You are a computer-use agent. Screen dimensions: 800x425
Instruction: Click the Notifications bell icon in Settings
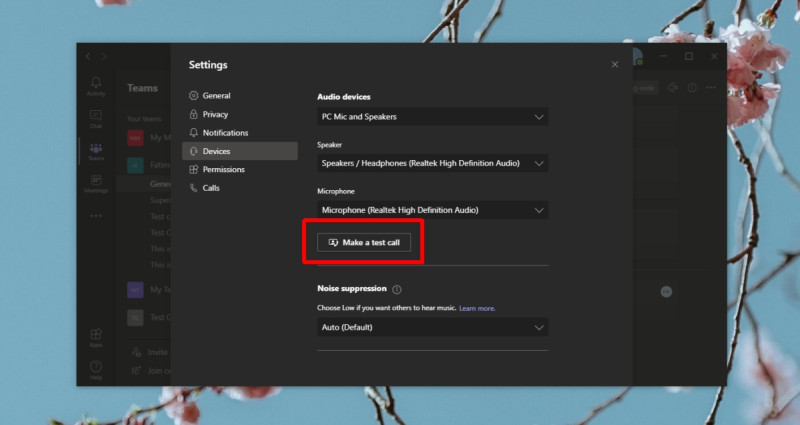[x=193, y=133]
